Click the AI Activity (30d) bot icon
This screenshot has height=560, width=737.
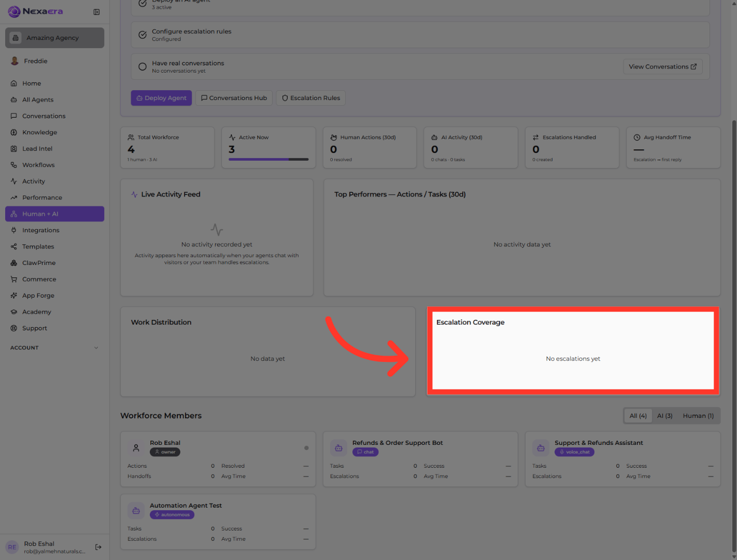tap(434, 137)
